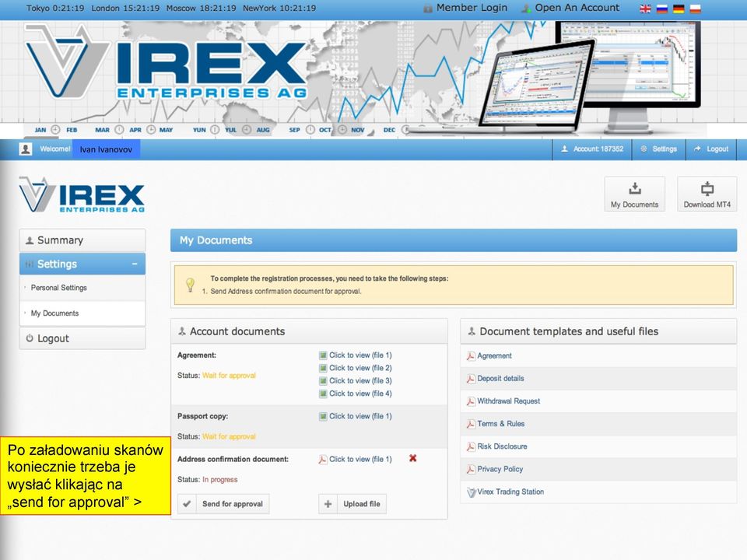The image size is (747, 560).
Task: Click the Download MT4 button
Action: click(707, 194)
